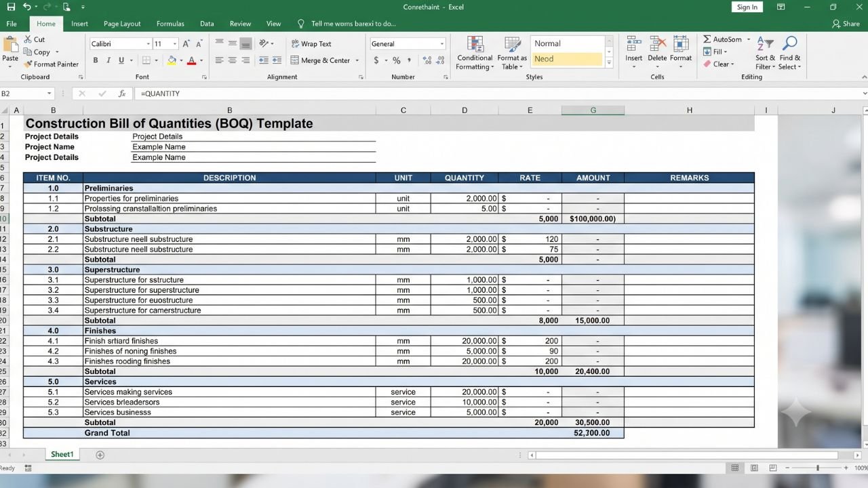Viewport: 868px width, 488px height.
Task: Select the Normal cell style
Action: 566,43
